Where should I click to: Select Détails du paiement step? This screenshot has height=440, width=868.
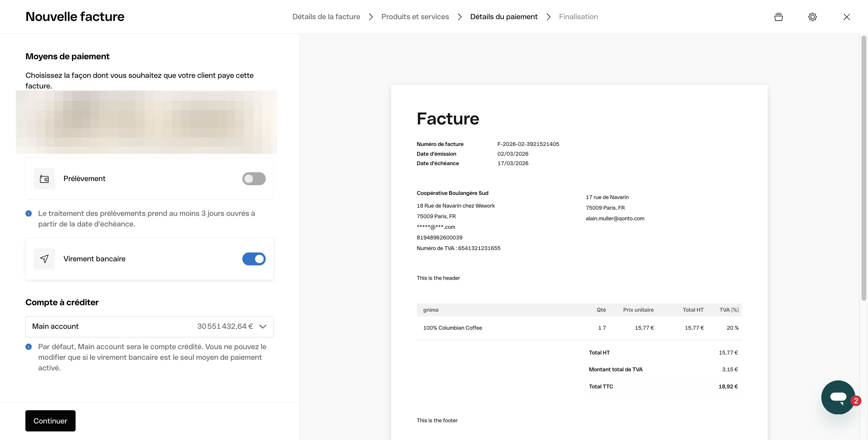[x=503, y=17]
